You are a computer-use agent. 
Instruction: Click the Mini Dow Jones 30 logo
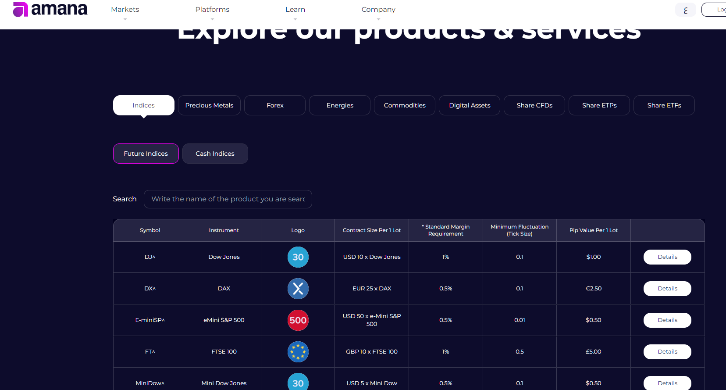click(x=298, y=382)
